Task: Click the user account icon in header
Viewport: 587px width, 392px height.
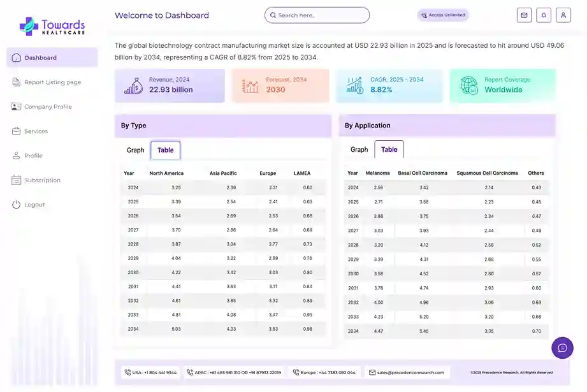Action: click(x=563, y=15)
